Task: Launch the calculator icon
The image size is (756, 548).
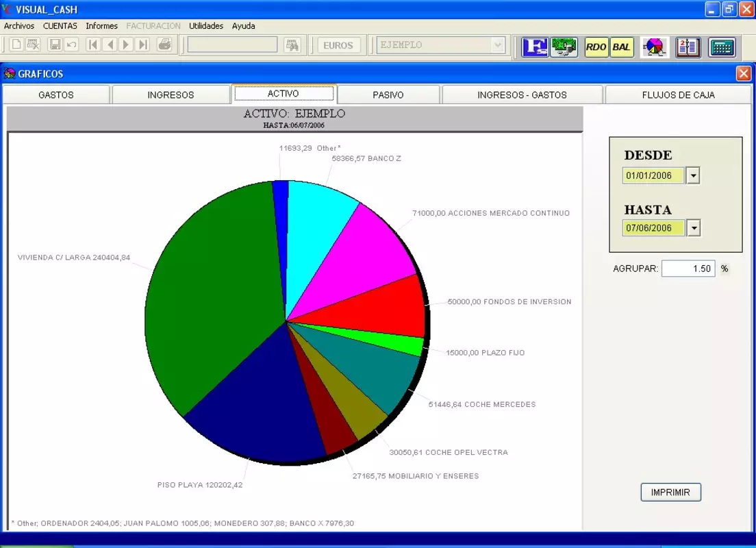Action: click(x=722, y=47)
